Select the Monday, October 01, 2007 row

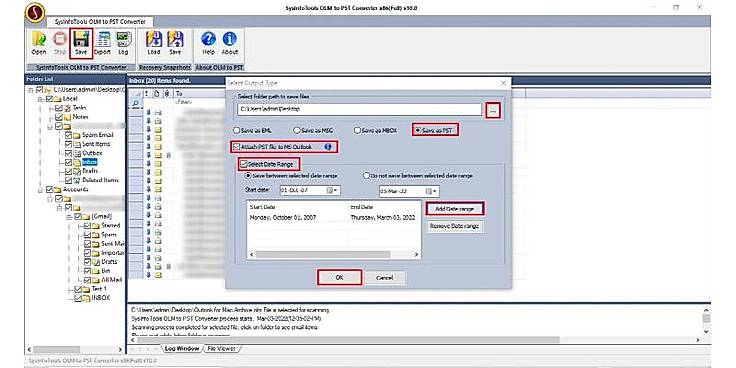tap(333, 218)
